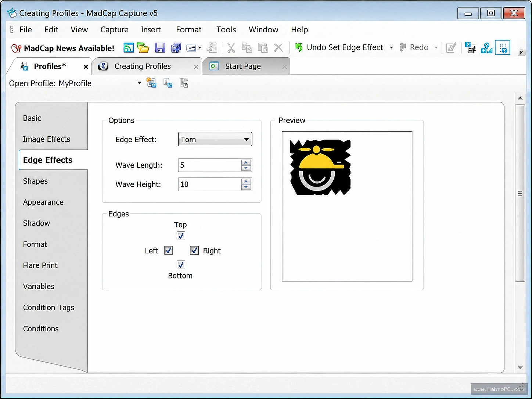Select the Appearance side tab
The height and width of the screenshot is (399, 532).
(x=43, y=202)
